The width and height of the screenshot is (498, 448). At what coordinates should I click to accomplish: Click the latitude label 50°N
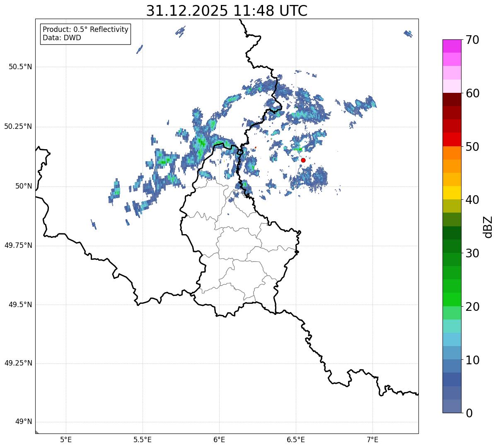(24, 186)
